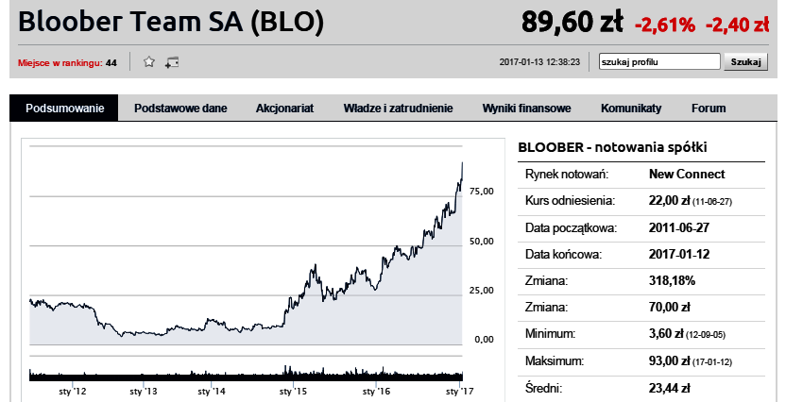Click the sty '15 chart axis marker

point(293,391)
